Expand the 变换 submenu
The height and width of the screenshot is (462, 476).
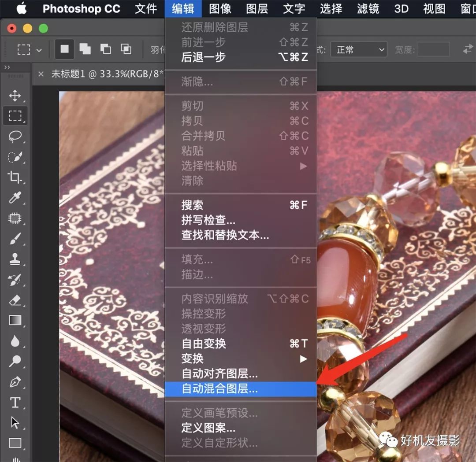point(241,359)
